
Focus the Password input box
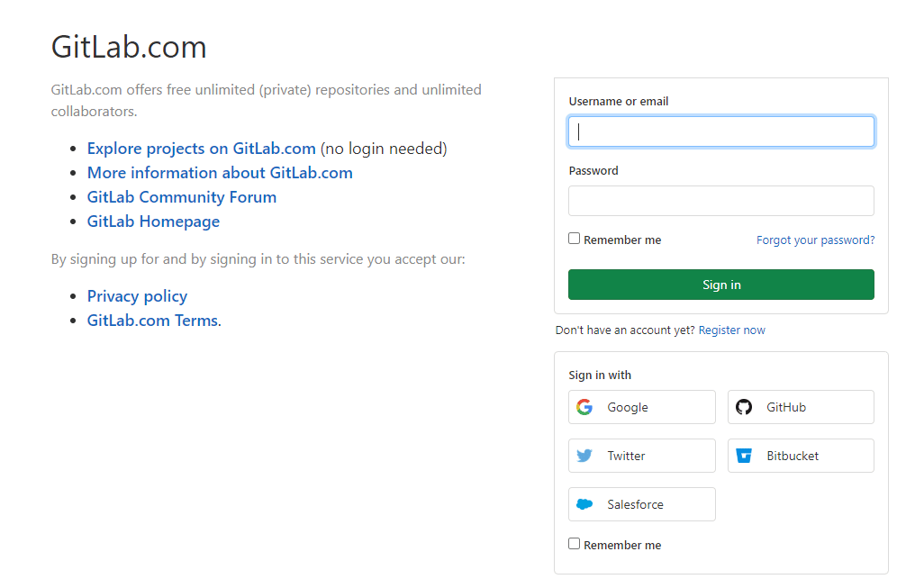pos(720,200)
